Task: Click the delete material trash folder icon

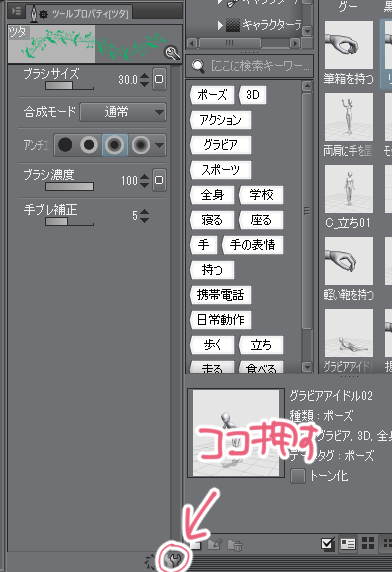Action: (x=235, y=545)
